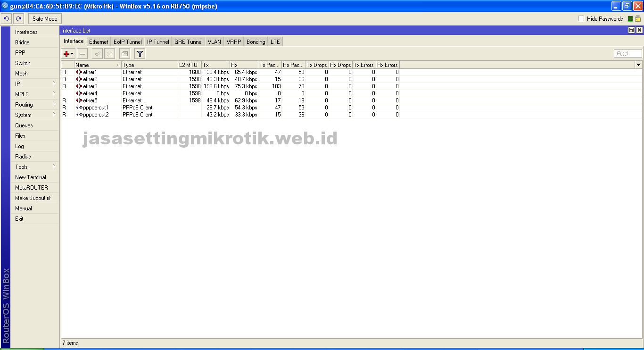The image size is (644, 350).
Task: Click the Redo arrow icon
Action: tap(18, 18)
